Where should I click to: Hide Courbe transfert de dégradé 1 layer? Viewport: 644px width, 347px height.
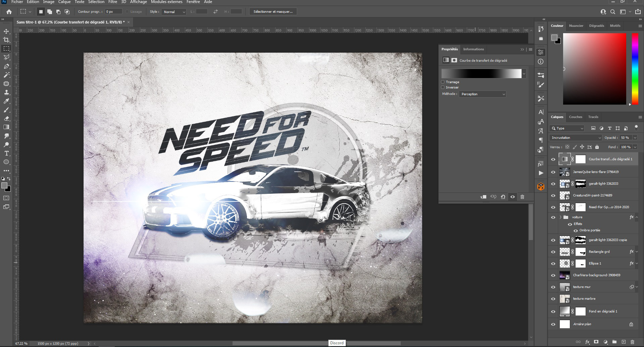553,159
